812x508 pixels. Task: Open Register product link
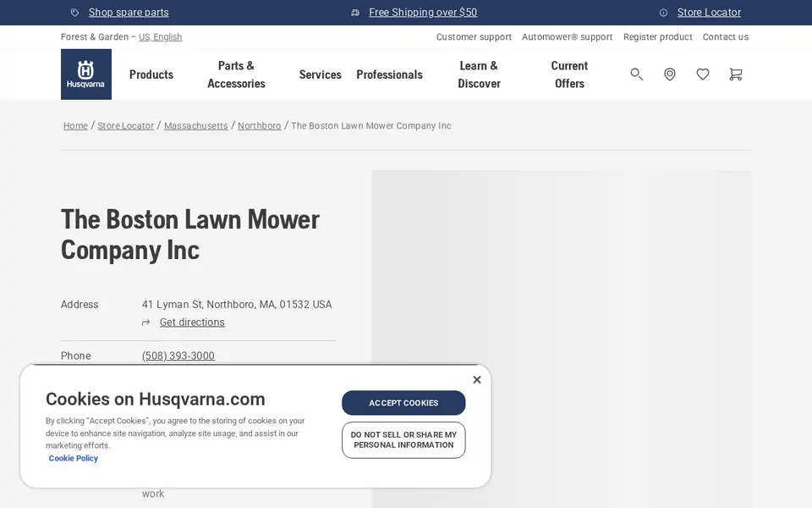click(x=658, y=36)
